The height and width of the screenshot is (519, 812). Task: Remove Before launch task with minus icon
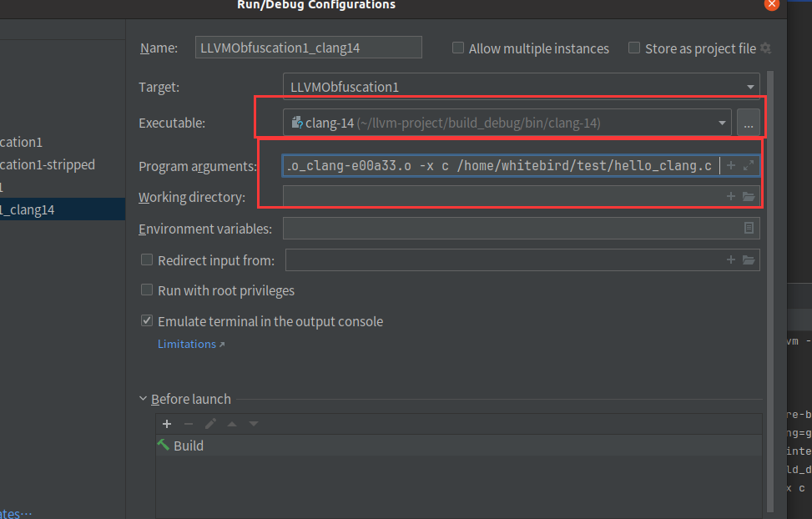189,424
